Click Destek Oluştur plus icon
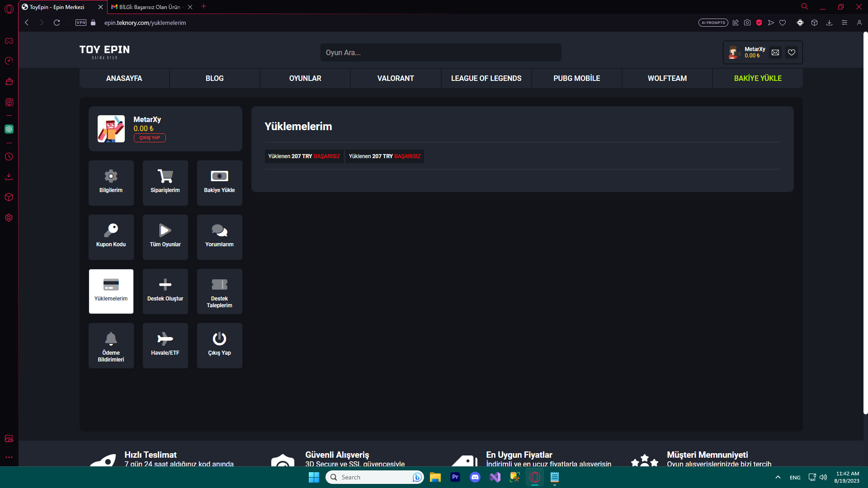Image resolution: width=868 pixels, height=488 pixels. [165, 284]
